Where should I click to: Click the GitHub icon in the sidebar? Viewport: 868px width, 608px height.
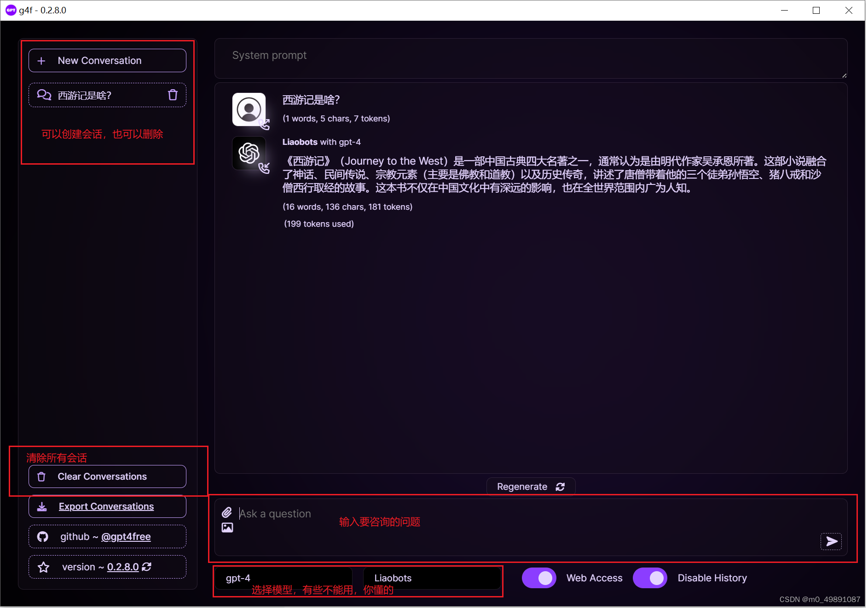(x=42, y=536)
